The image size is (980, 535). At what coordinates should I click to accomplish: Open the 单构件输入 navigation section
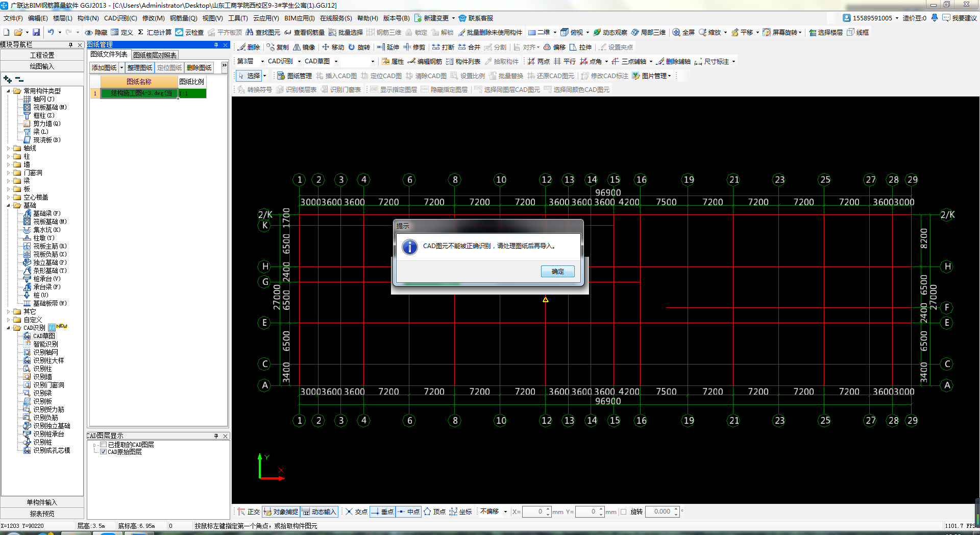point(42,502)
